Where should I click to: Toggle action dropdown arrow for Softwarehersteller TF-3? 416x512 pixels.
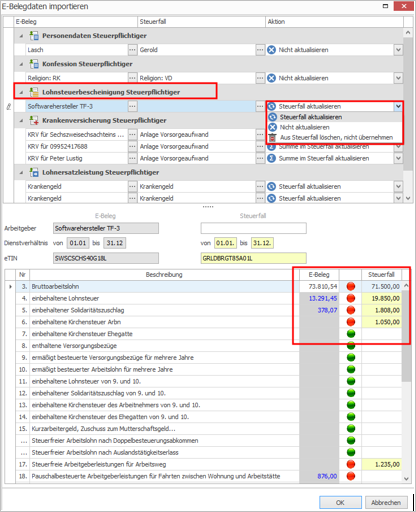point(398,106)
